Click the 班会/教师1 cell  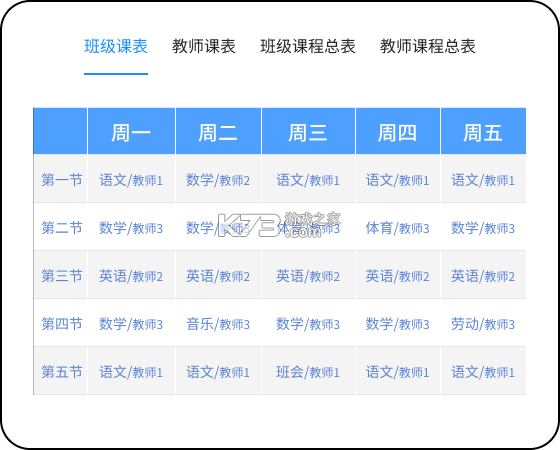(308, 372)
